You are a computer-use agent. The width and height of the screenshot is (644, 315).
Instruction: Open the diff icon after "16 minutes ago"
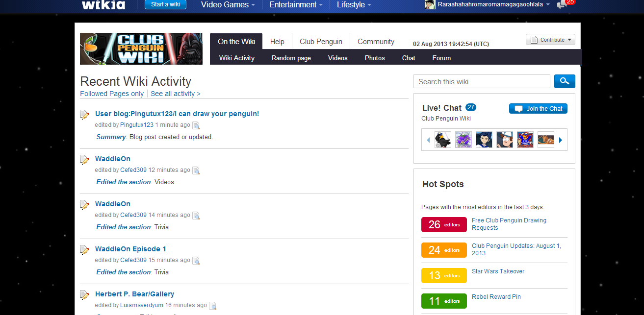[213, 306]
